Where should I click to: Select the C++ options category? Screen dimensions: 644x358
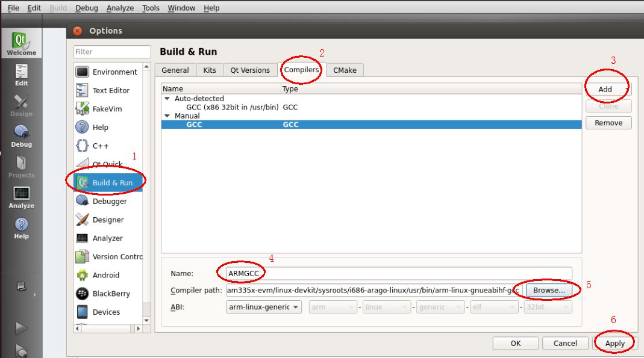[x=108, y=146]
